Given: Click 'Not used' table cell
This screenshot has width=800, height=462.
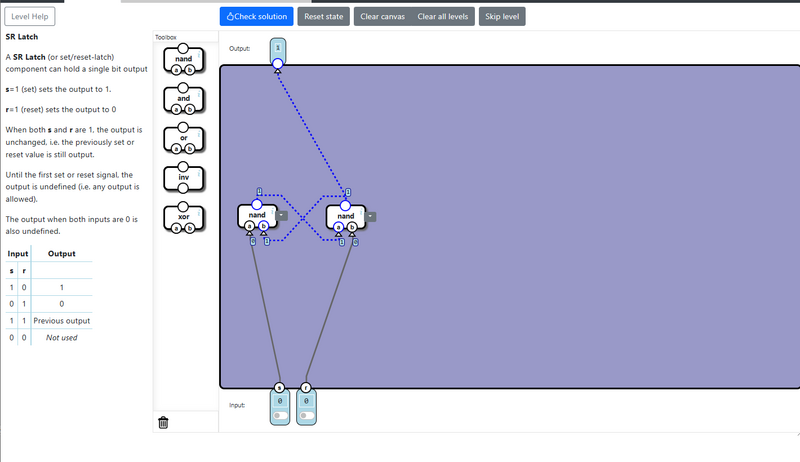Looking at the screenshot, I should (62, 338).
